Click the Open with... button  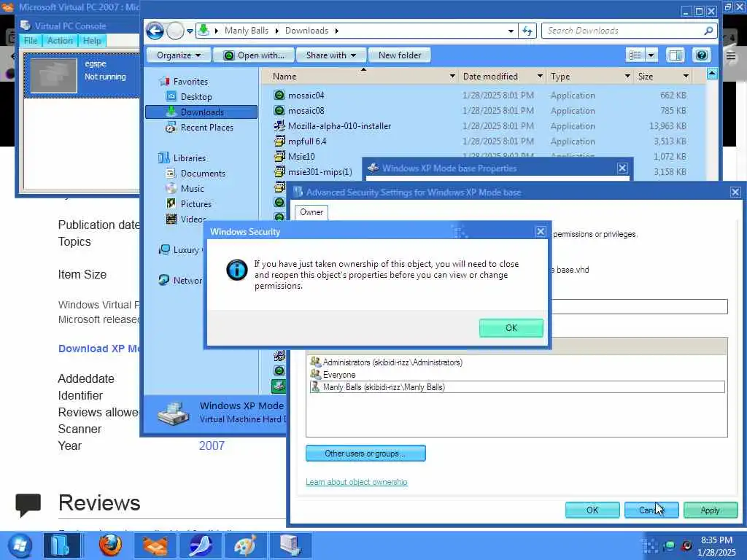pos(253,55)
